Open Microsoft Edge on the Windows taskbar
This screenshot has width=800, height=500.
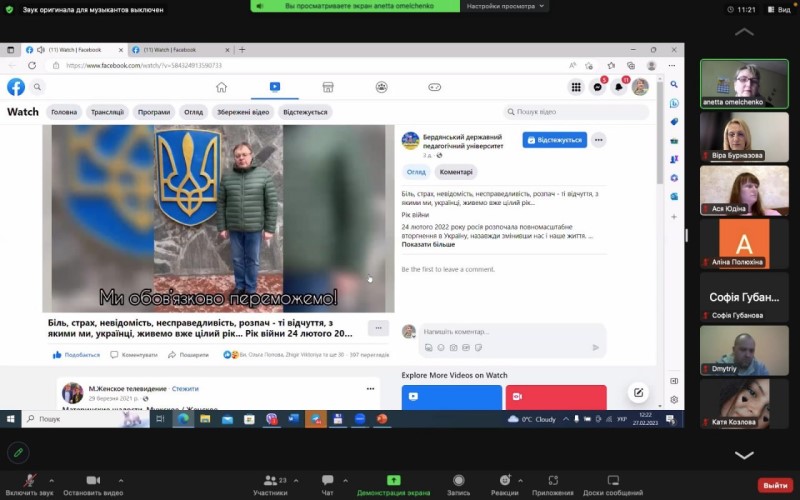pyautogui.click(x=183, y=419)
